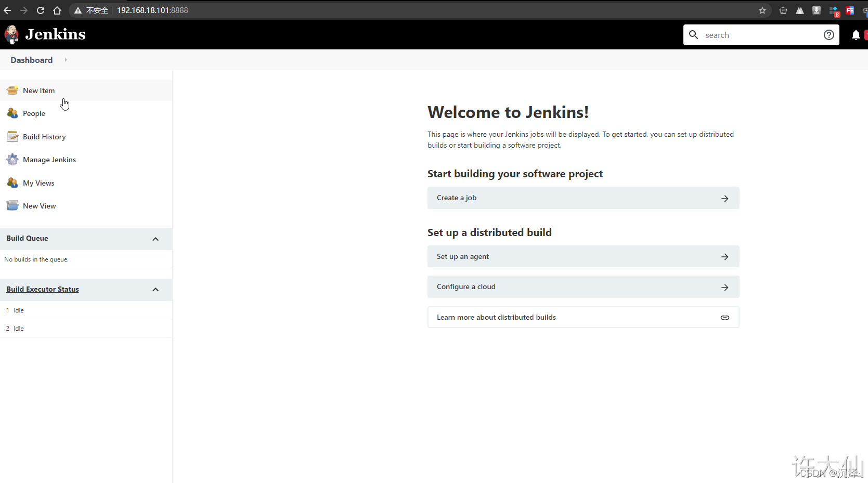Click the browser address bar URL
Viewport: 868px width, 483px height.
point(152,10)
